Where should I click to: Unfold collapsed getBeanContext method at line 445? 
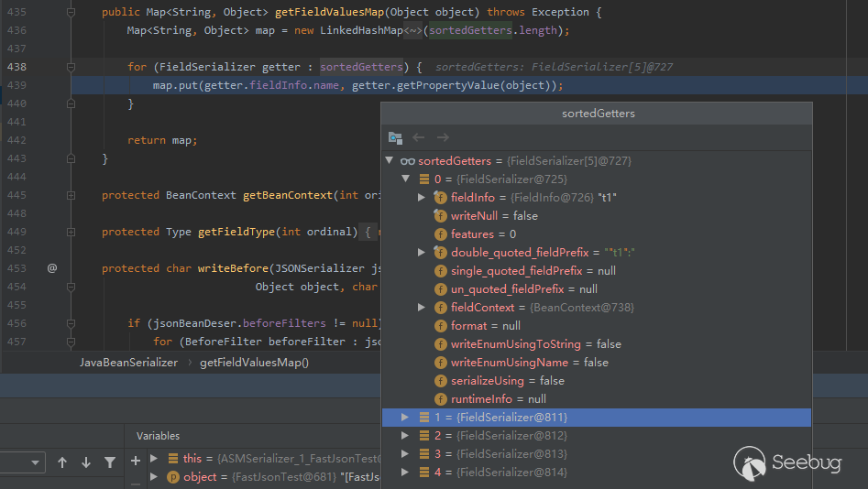click(71, 195)
